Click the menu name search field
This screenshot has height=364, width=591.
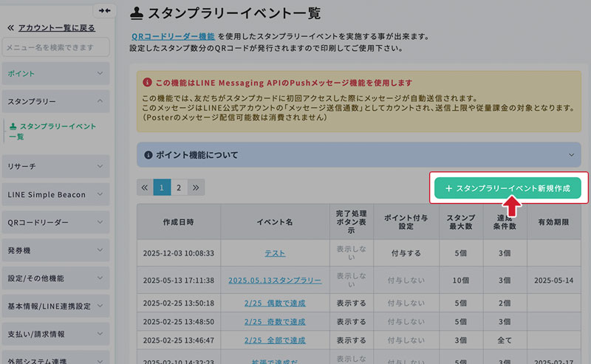pyautogui.click(x=57, y=48)
